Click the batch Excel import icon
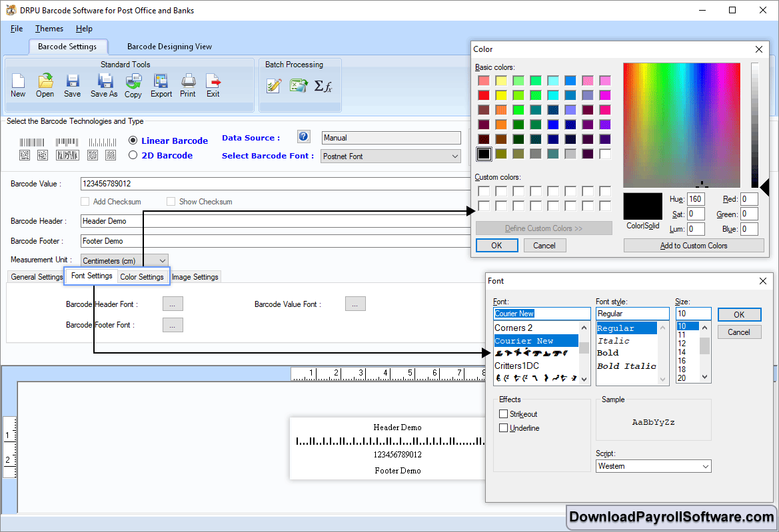779x532 pixels. tap(299, 85)
